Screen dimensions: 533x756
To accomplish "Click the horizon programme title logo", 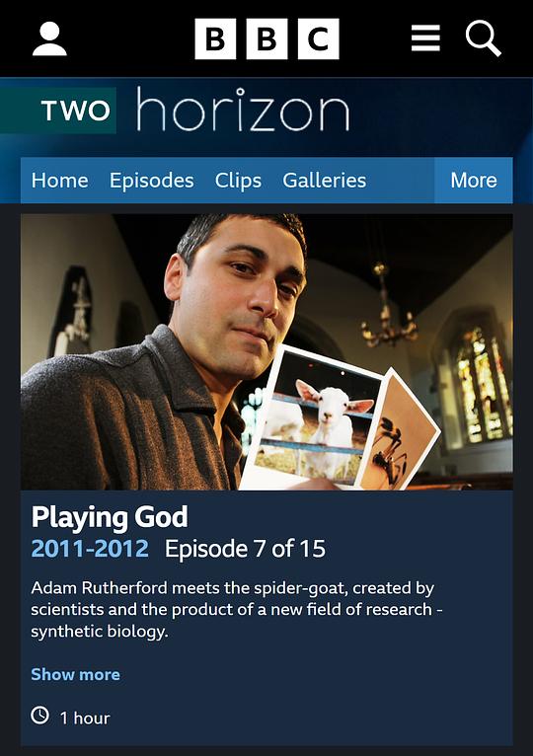I will click(x=243, y=110).
